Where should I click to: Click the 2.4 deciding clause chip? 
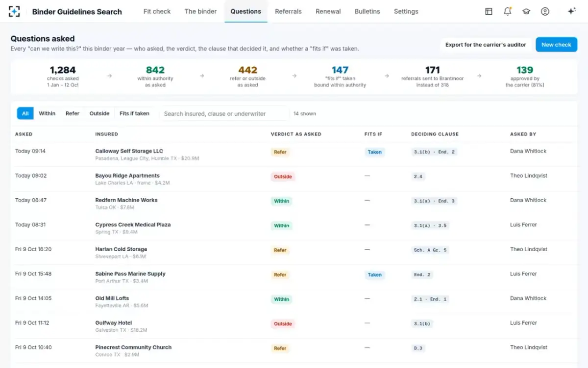(418, 177)
